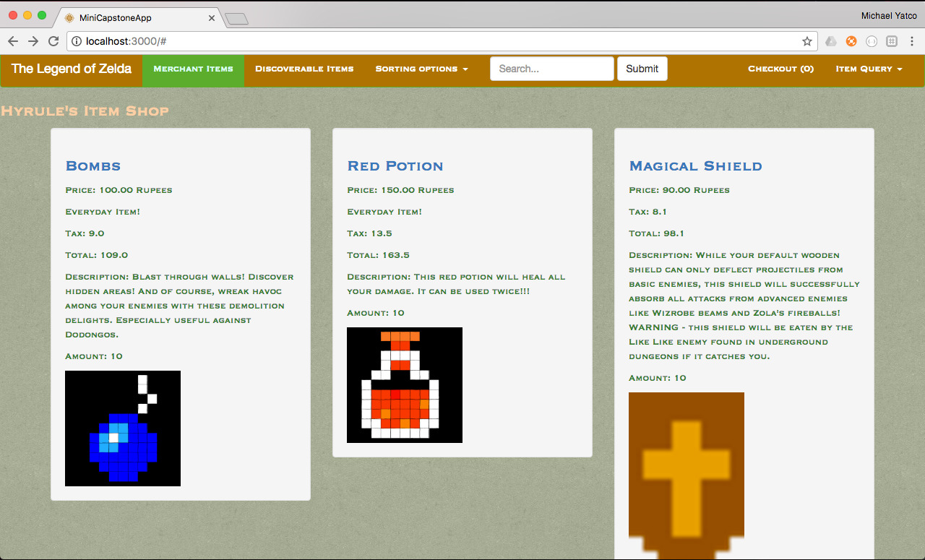
Task: Select the MiniCapstoneApp browser tab
Action: 139,18
